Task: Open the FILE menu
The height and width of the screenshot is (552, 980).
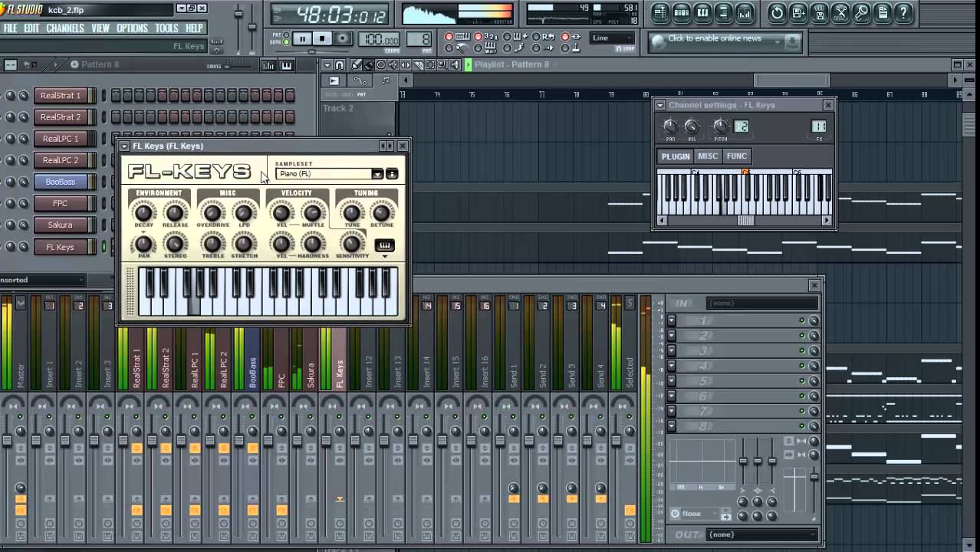Action: (10, 28)
